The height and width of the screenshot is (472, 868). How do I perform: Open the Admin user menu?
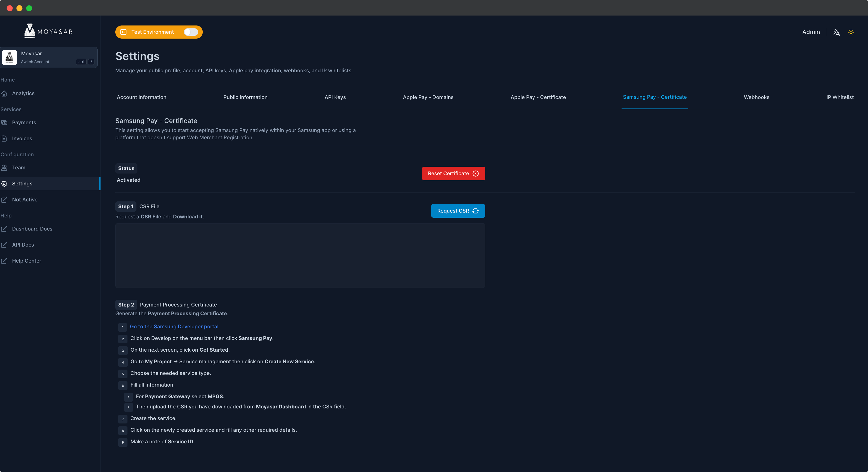point(811,32)
